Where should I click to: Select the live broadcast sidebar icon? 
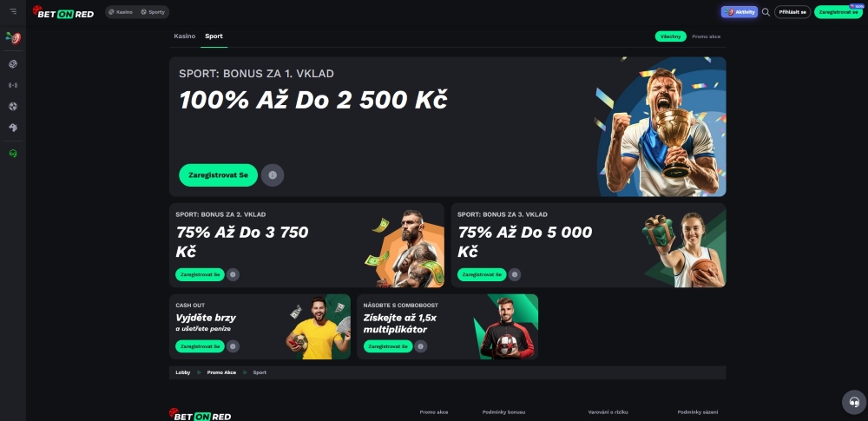pyautogui.click(x=13, y=85)
